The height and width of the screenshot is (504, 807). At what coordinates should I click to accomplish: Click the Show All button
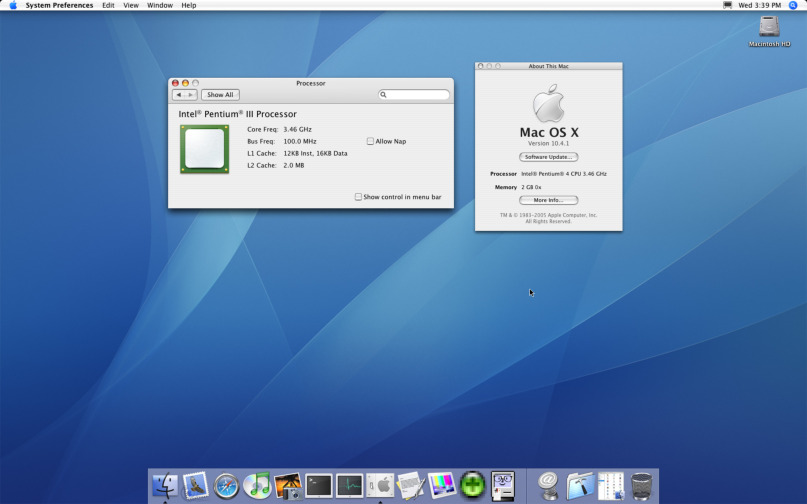tap(220, 95)
